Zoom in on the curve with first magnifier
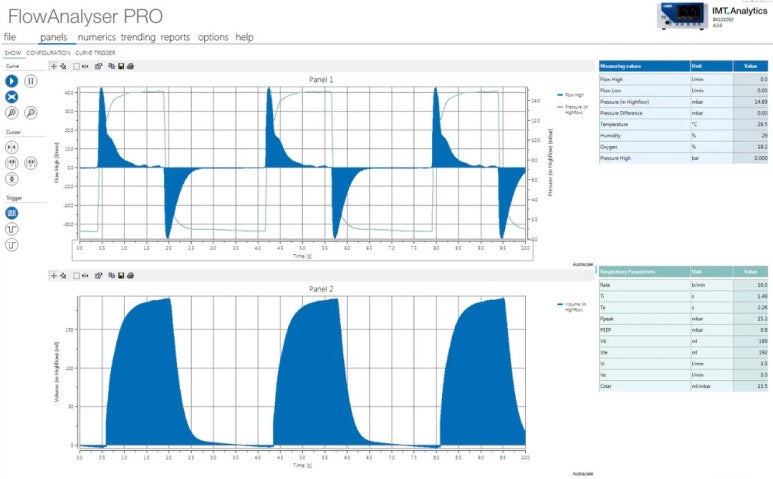The image size is (773, 479). (12, 113)
